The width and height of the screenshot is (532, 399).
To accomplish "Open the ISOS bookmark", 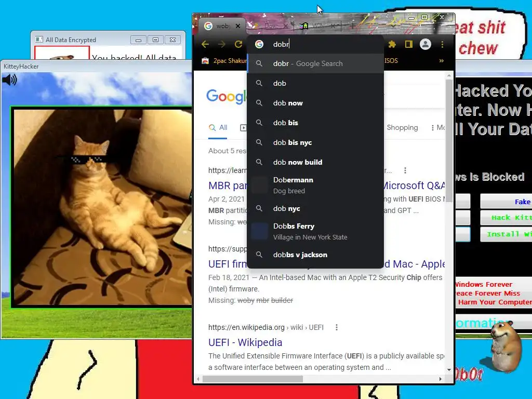I will pyautogui.click(x=391, y=61).
